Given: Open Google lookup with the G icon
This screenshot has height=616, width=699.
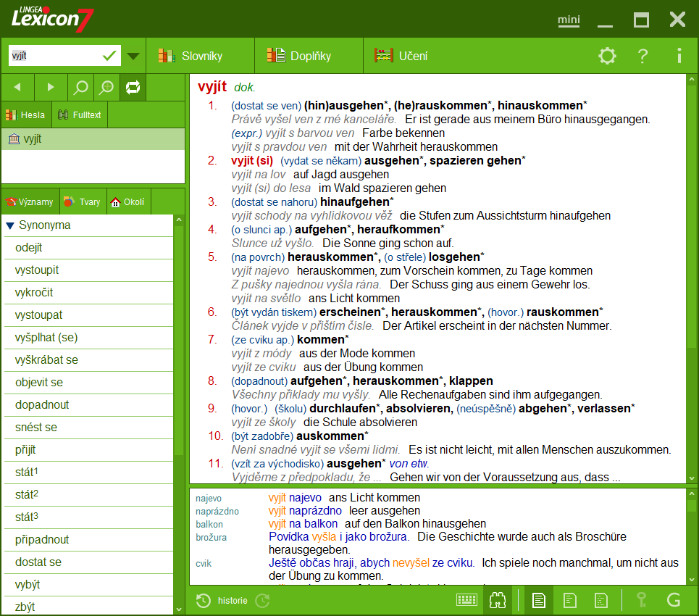Looking at the screenshot, I should coord(674,600).
